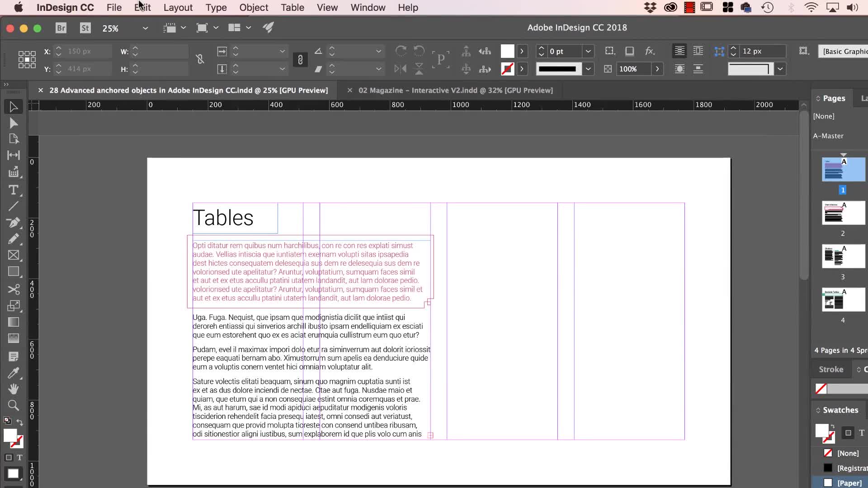The width and height of the screenshot is (868, 488).
Task: Swap fill and stroke arrows in toolbox
Action: pos(19,422)
